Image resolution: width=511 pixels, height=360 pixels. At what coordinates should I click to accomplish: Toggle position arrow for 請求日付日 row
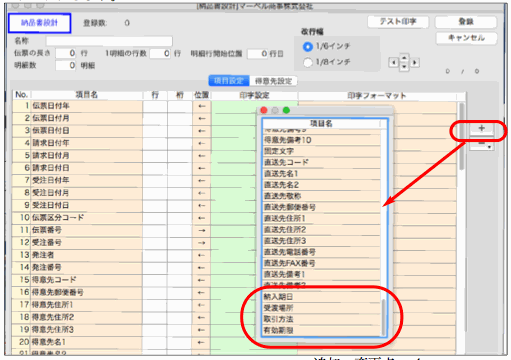202,168
